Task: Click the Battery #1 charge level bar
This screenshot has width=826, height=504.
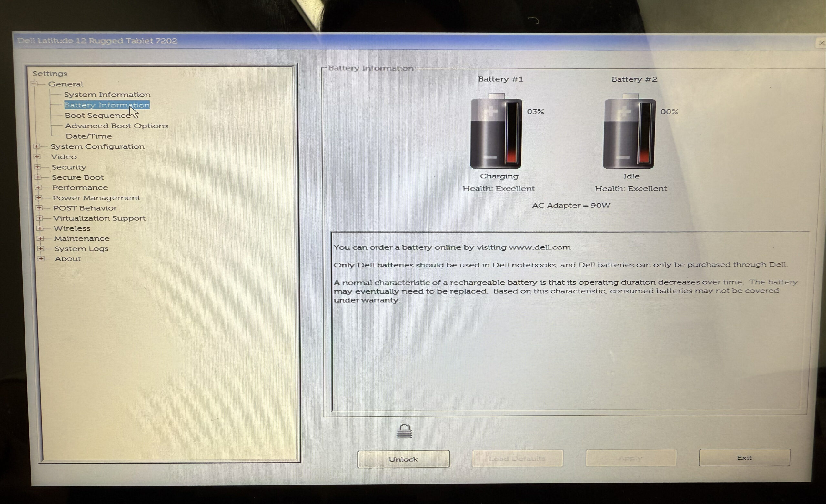Action: point(511,133)
